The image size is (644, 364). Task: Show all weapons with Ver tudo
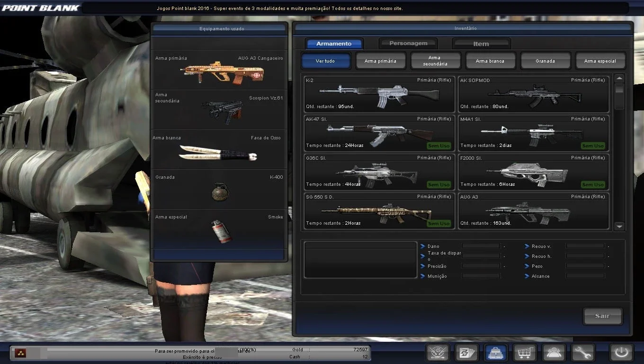click(326, 61)
